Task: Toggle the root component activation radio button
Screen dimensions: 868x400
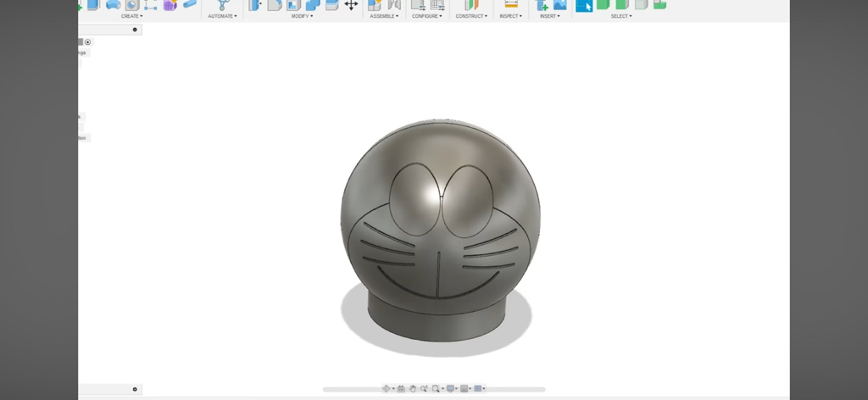Action: point(87,42)
